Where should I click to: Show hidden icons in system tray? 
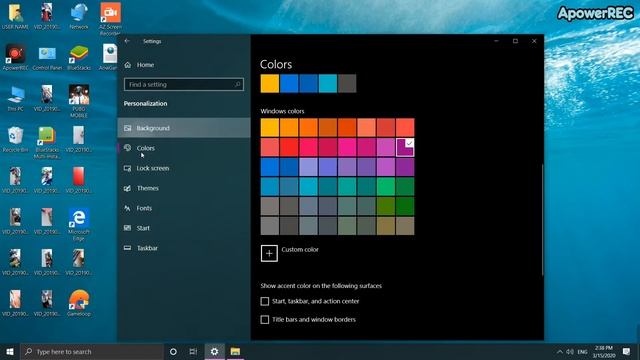coord(560,352)
